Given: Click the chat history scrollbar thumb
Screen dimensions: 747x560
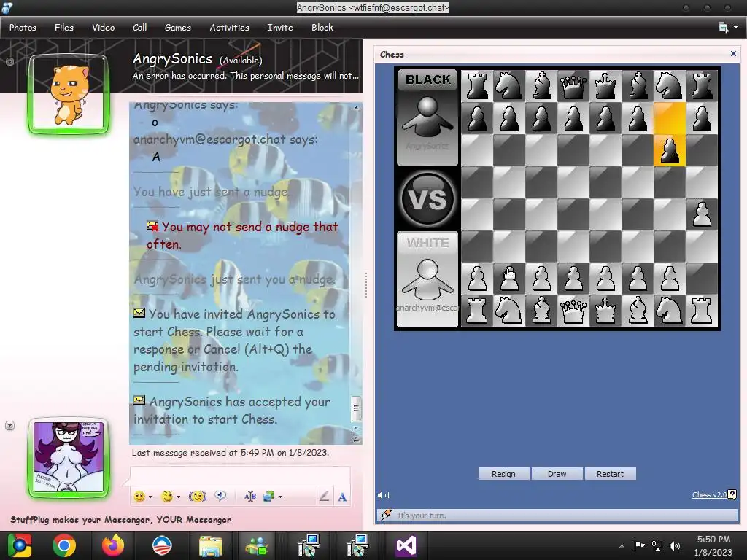Looking at the screenshot, I should 355,408.
